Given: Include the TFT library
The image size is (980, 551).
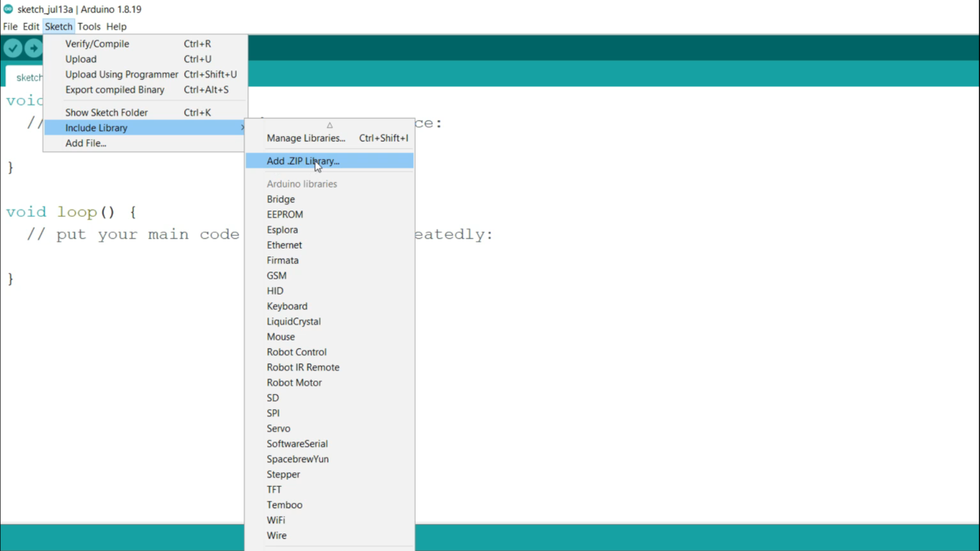Looking at the screenshot, I should point(329,490).
